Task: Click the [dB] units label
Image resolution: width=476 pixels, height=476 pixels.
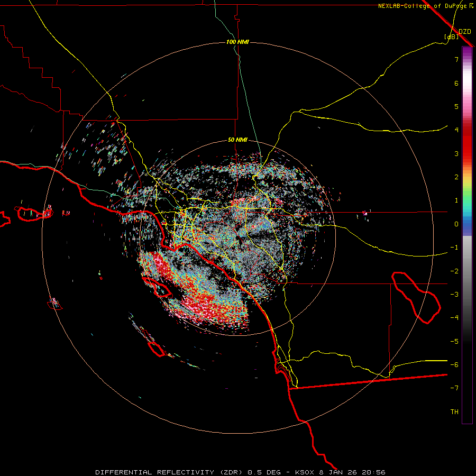Action: pos(452,36)
